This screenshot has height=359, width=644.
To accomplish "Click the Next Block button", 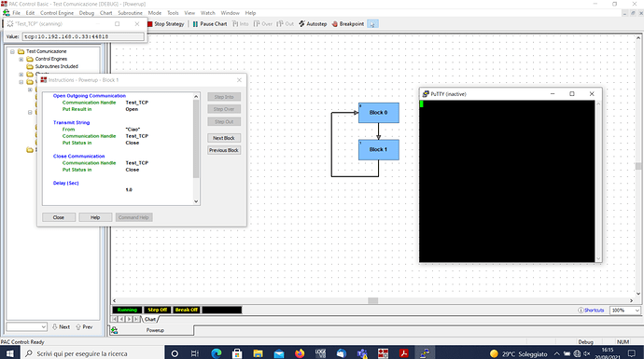I will click(x=224, y=138).
